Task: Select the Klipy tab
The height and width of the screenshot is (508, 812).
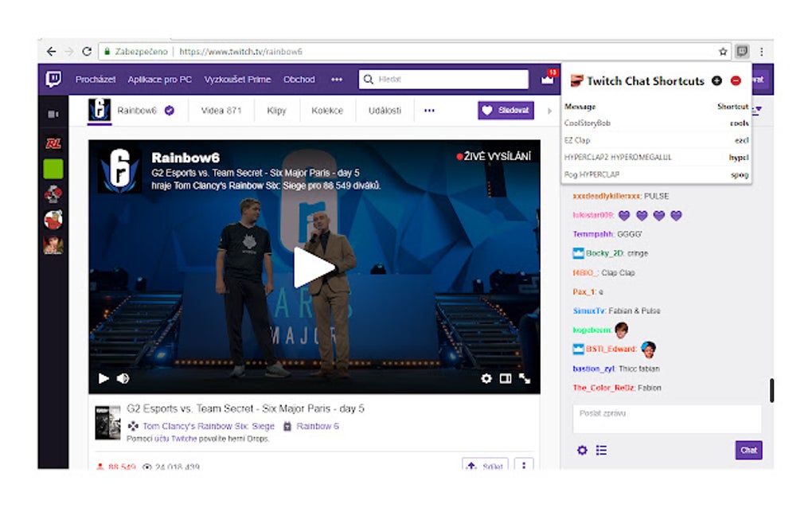Action: [x=276, y=111]
